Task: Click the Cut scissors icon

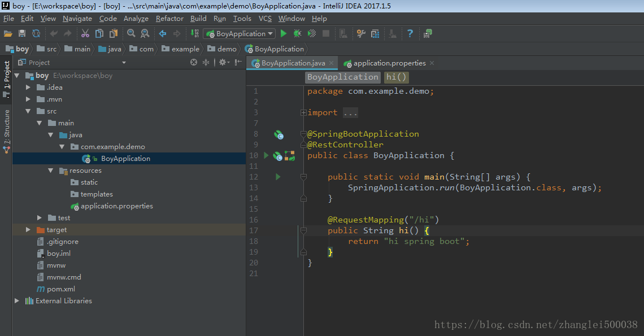Action: 85,34
